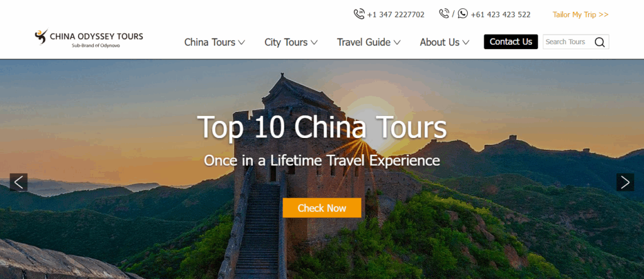The width and height of the screenshot is (644, 279).
Task: Expand the Travel Guide chevron
Action: point(397,42)
